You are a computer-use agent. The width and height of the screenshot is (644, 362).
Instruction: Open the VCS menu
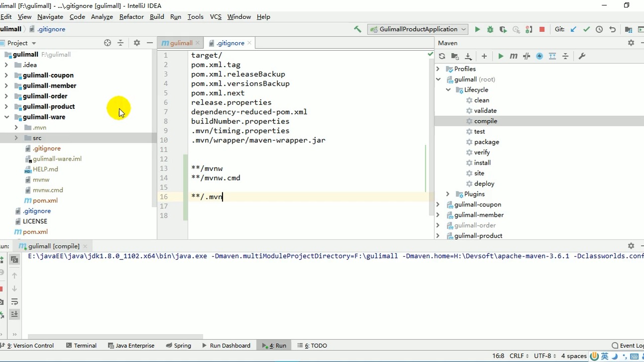(x=215, y=16)
